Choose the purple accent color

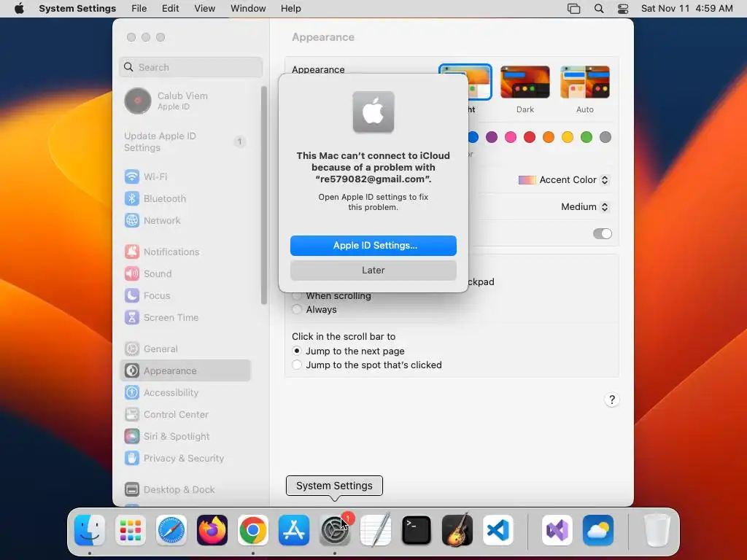[x=492, y=137]
